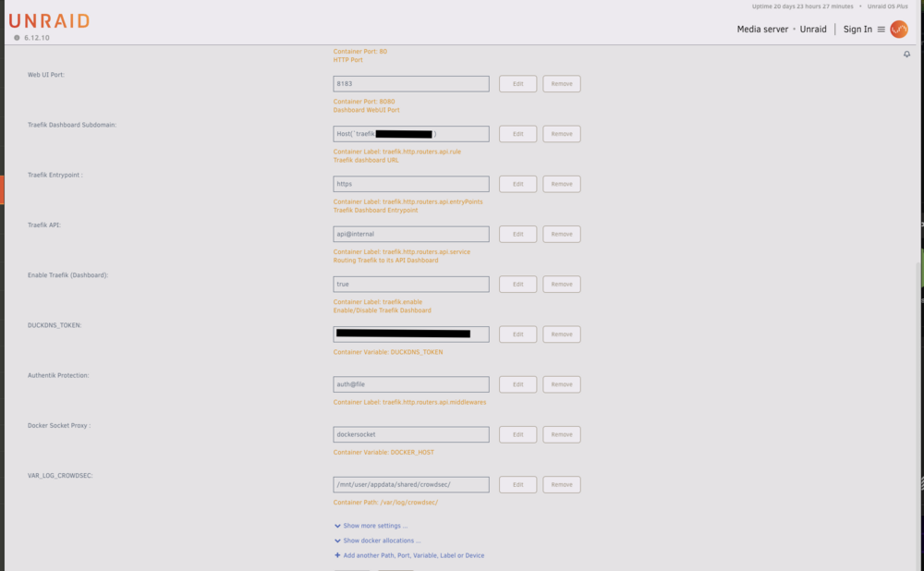
Task: Click 'Container Variable: DUCKDNS_TOKEN' text
Action: tap(388, 352)
